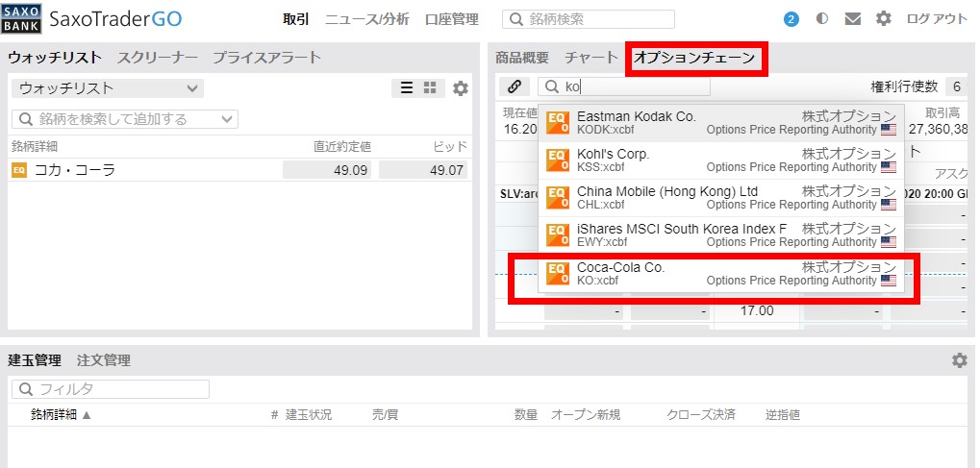The image size is (980, 468).
Task: Switch to the チャート tab
Action: point(591,58)
